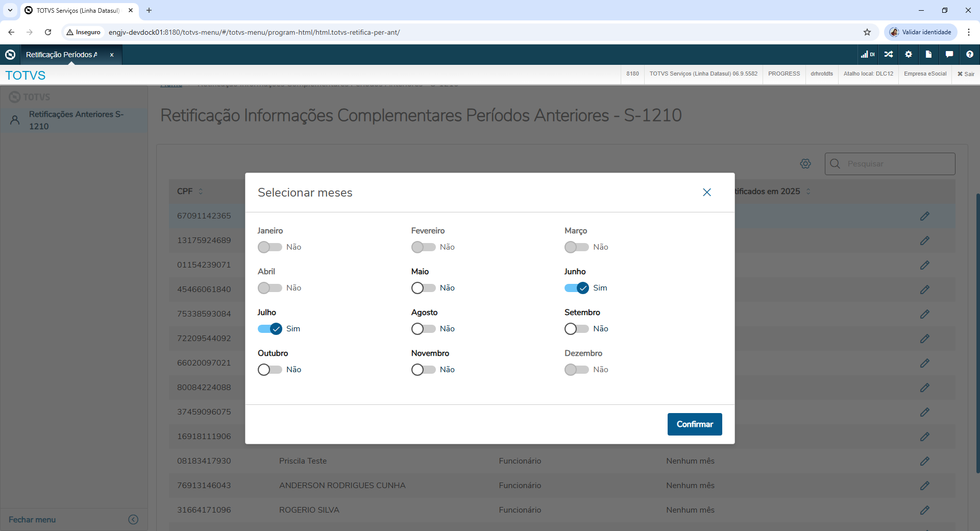980x531 pixels.
Task: Click the document icon in header
Action: pos(929,55)
